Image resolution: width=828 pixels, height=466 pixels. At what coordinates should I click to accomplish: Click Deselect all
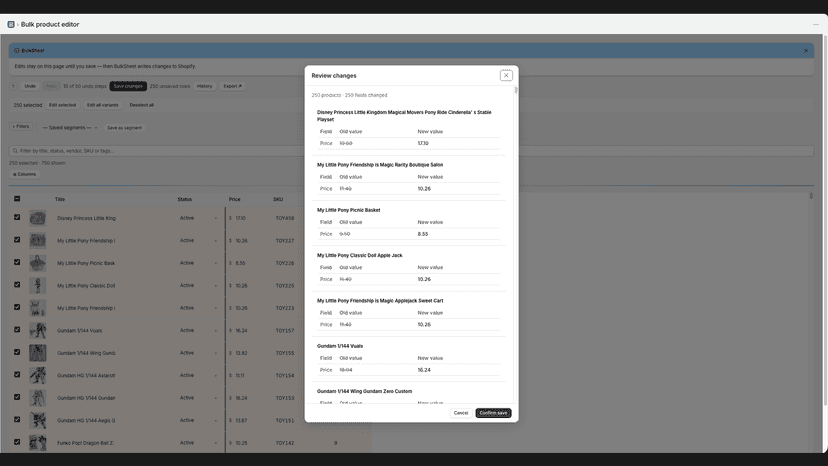click(142, 105)
